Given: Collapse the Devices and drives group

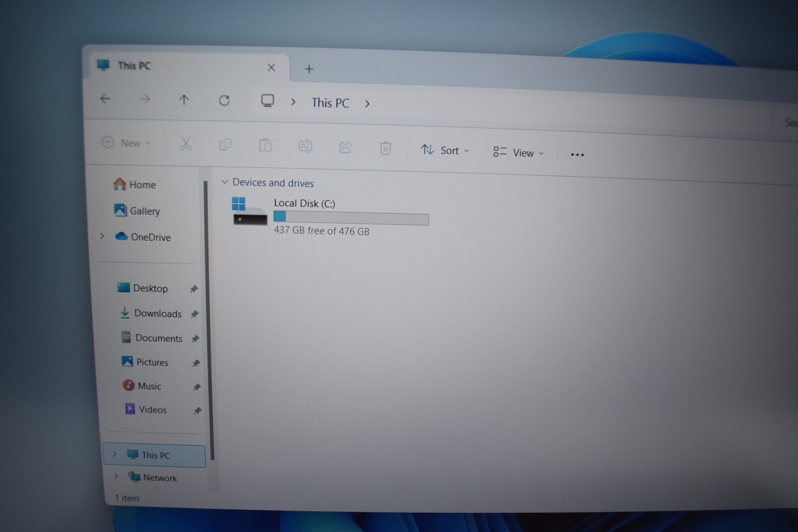Looking at the screenshot, I should coord(224,182).
